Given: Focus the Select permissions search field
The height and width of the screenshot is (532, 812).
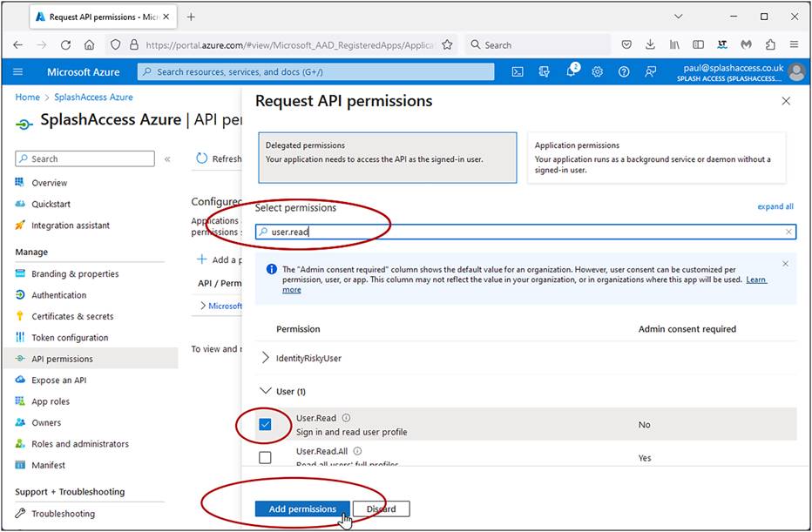Looking at the screenshot, I should tap(525, 232).
